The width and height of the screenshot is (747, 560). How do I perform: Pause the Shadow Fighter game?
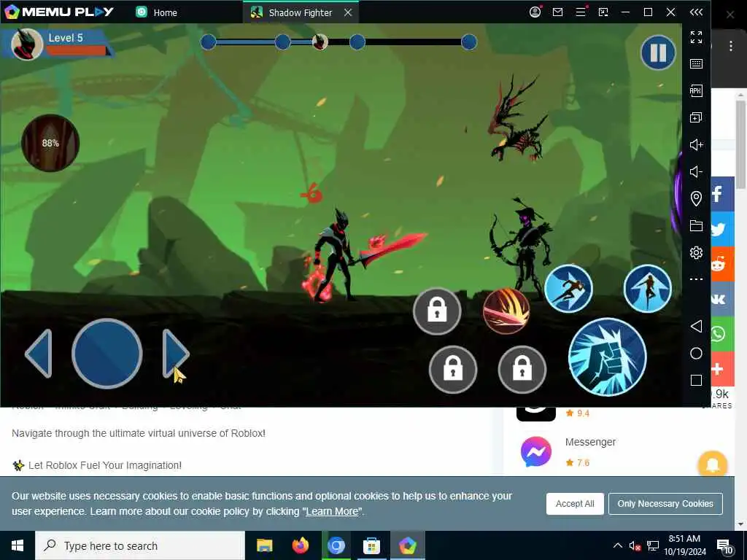[658, 52]
